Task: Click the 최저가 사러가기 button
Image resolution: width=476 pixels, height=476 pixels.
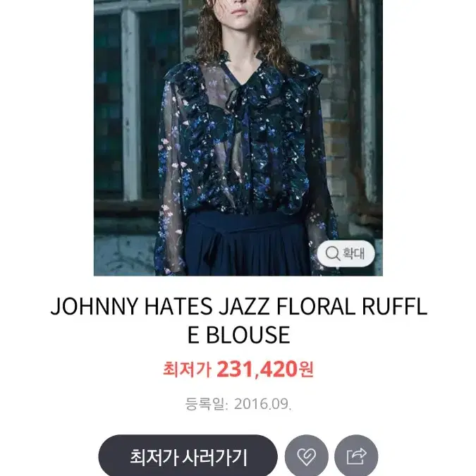Action: (188, 456)
